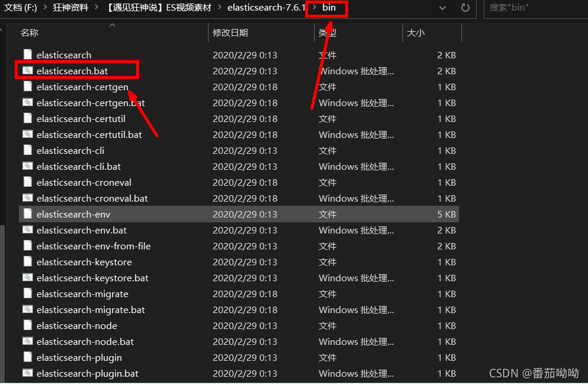Image resolution: width=588 pixels, height=385 pixels.
Task: Click the elasticsearch.bat batch file icon
Action: [x=27, y=71]
